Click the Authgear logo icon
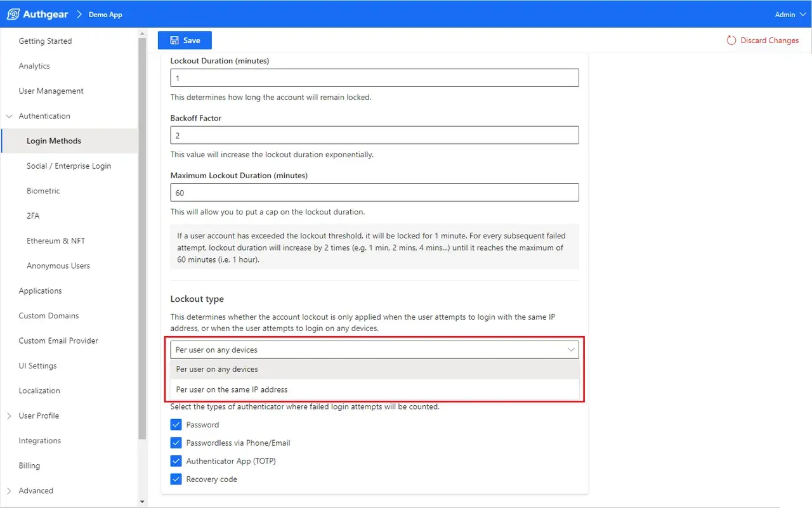Screen dimensions: 812x508 coord(13,14)
